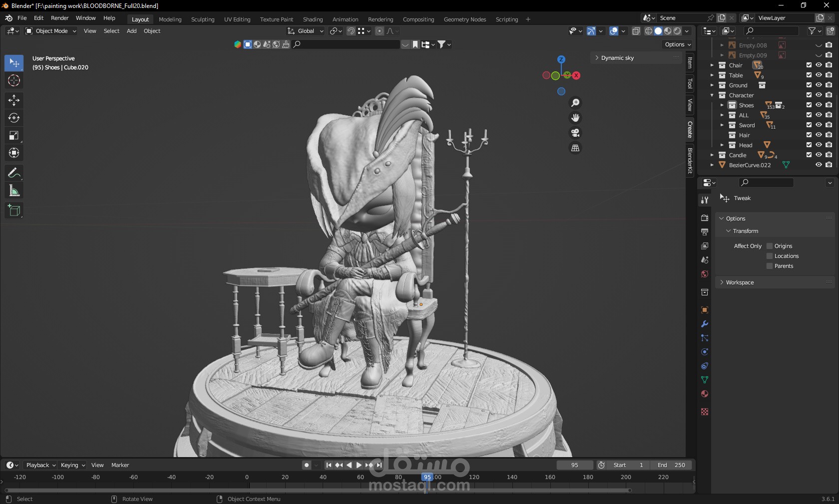Open the Keying dropdown

click(73, 465)
